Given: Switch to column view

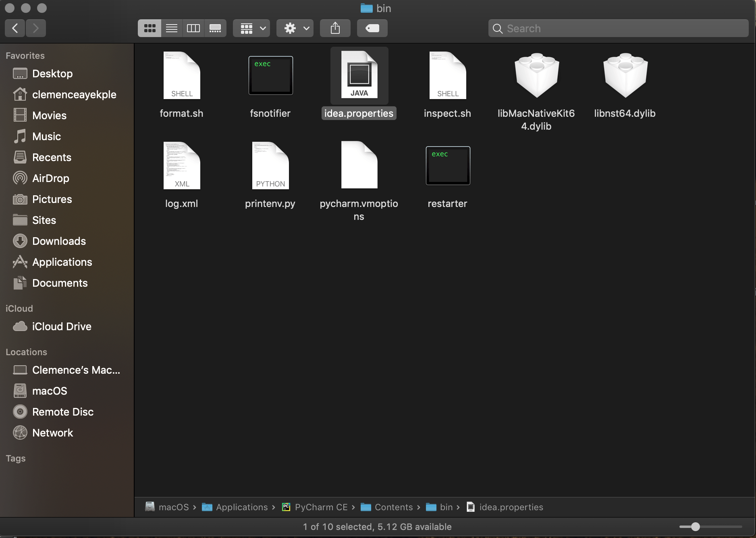Looking at the screenshot, I should pos(193,28).
